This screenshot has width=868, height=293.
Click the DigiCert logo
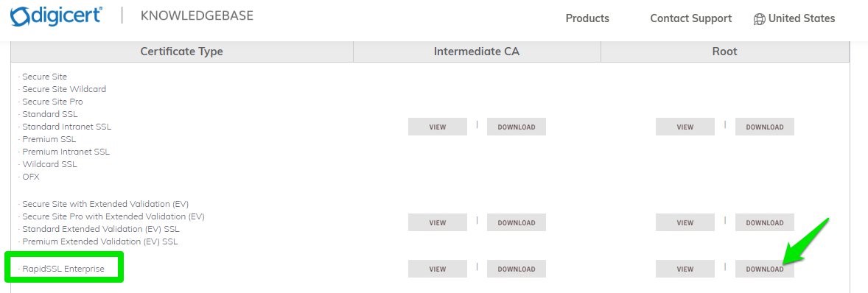(56, 17)
